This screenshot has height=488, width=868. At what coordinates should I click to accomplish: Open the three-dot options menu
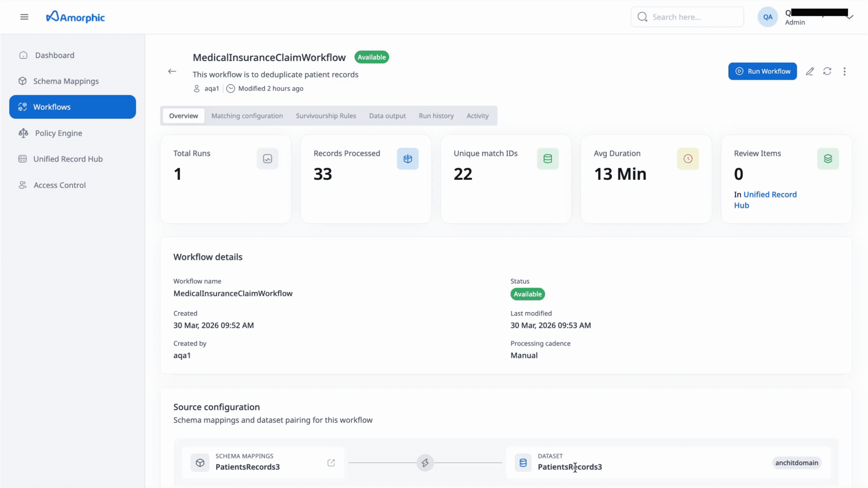(x=844, y=71)
